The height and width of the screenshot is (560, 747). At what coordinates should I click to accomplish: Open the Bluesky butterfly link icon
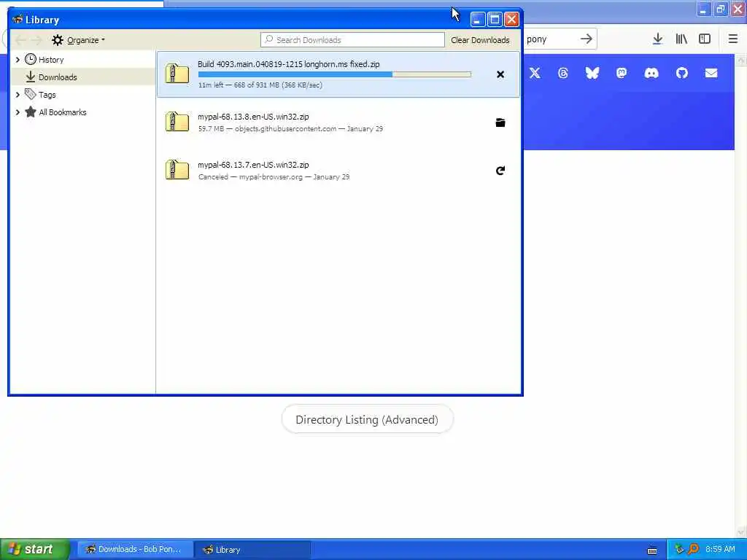[x=592, y=73]
